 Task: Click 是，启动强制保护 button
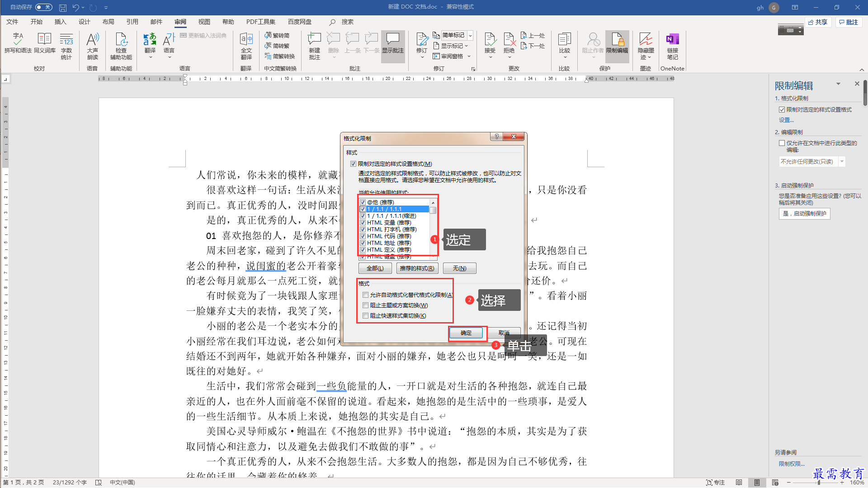pos(804,214)
